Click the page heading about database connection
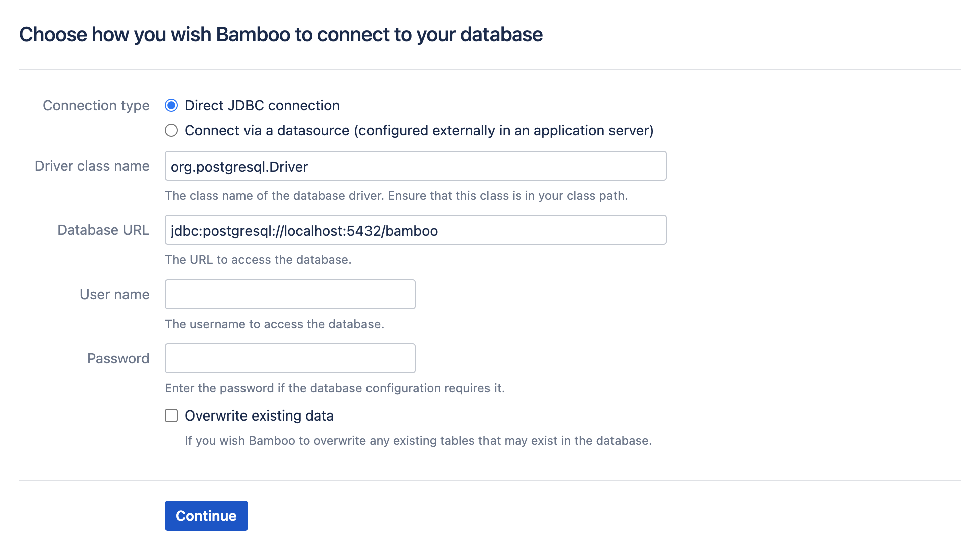This screenshot has width=980, height=554. (x=281, y=35)
